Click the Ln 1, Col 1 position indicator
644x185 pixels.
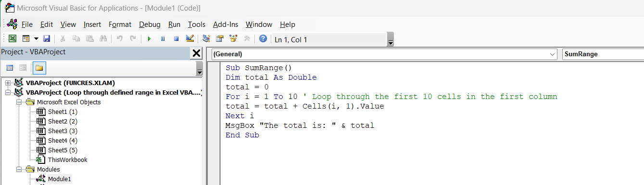point(290,39)
